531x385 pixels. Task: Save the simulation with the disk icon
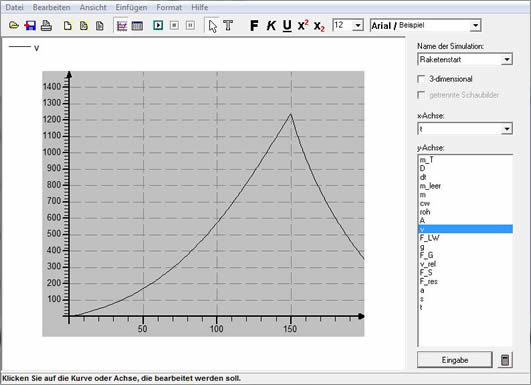pos(30,26)
